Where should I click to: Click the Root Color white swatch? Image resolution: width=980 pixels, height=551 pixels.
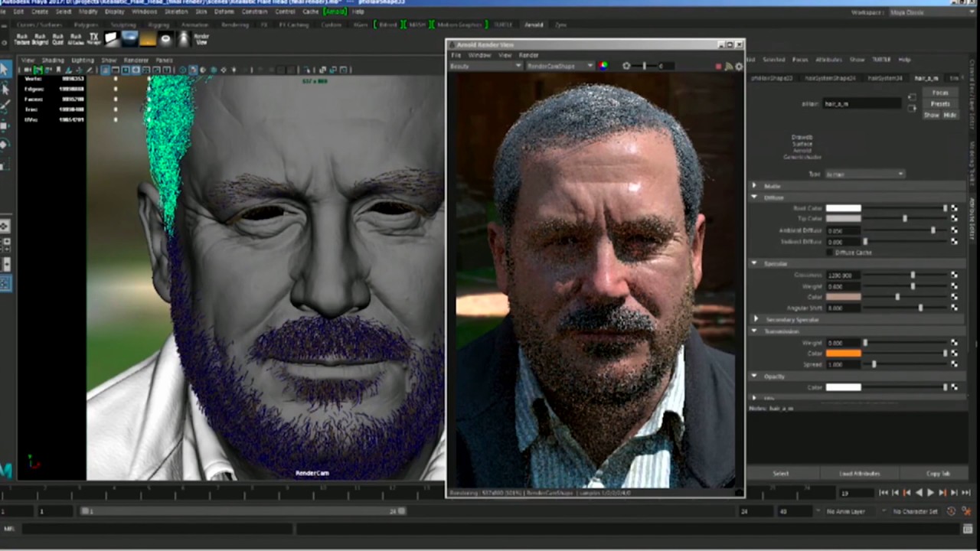(x=843, y=208)
